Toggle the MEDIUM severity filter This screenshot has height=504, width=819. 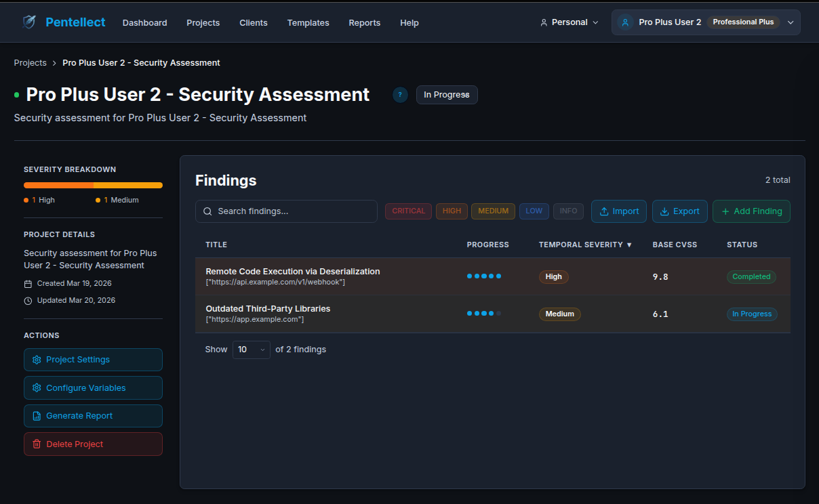493,211
